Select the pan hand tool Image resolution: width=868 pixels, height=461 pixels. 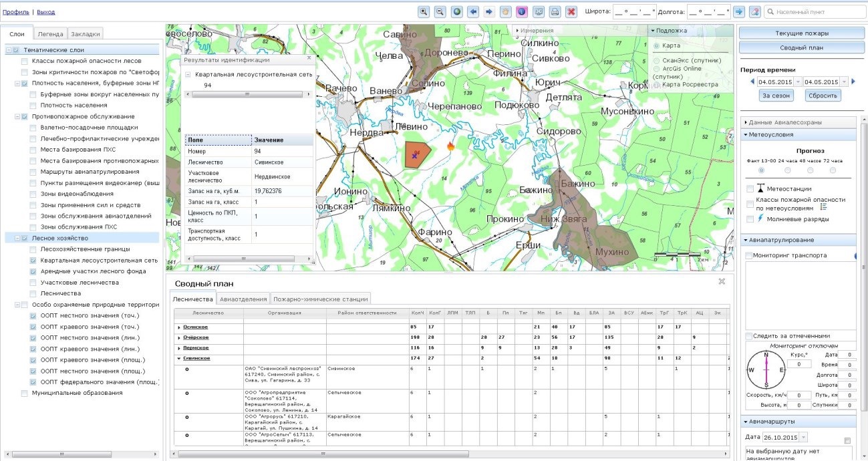point(506,11)
